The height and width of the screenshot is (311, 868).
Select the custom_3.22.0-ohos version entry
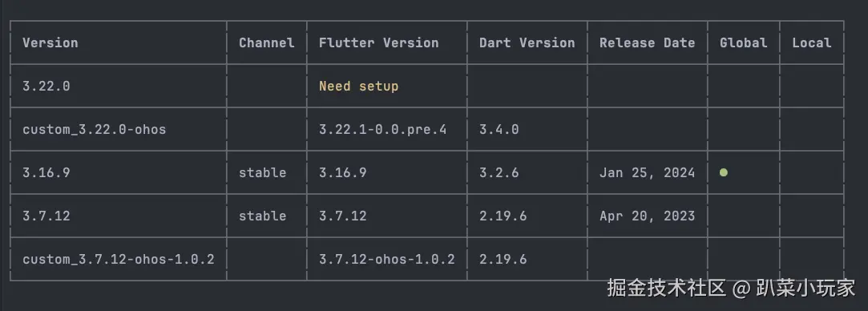[x=94, y=130]
